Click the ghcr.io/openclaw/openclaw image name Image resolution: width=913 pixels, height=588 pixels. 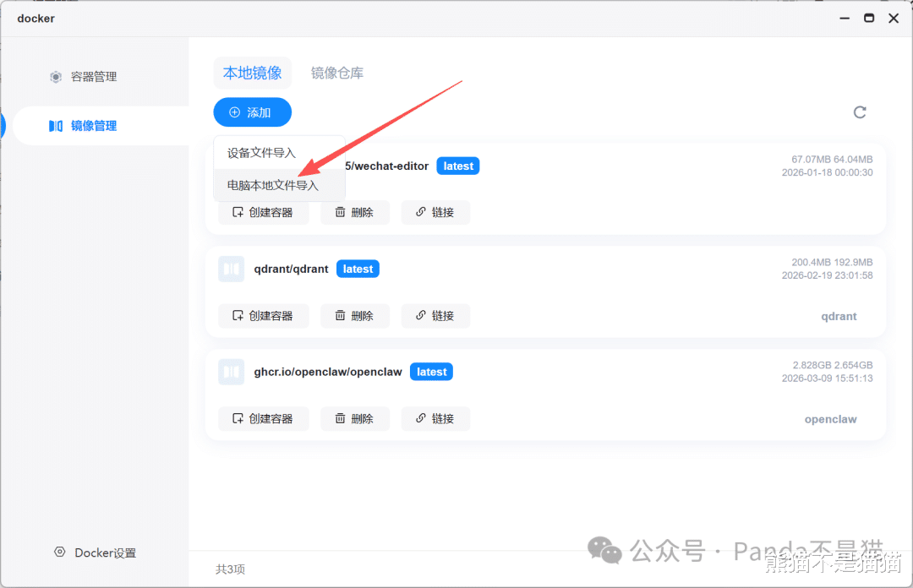pos(328,372)
